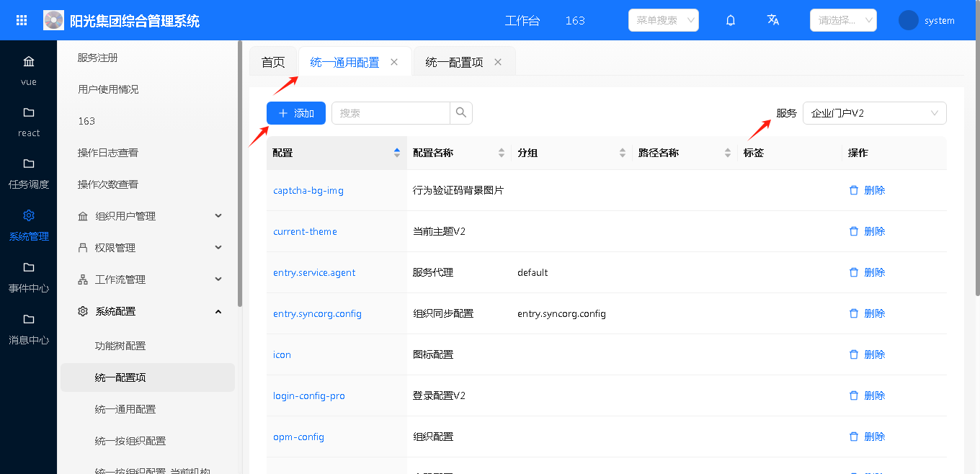Viewport: 980px width, 474px height.
Task: Open 统一通用配置 submenu item
Action: (x=125, y=409)
